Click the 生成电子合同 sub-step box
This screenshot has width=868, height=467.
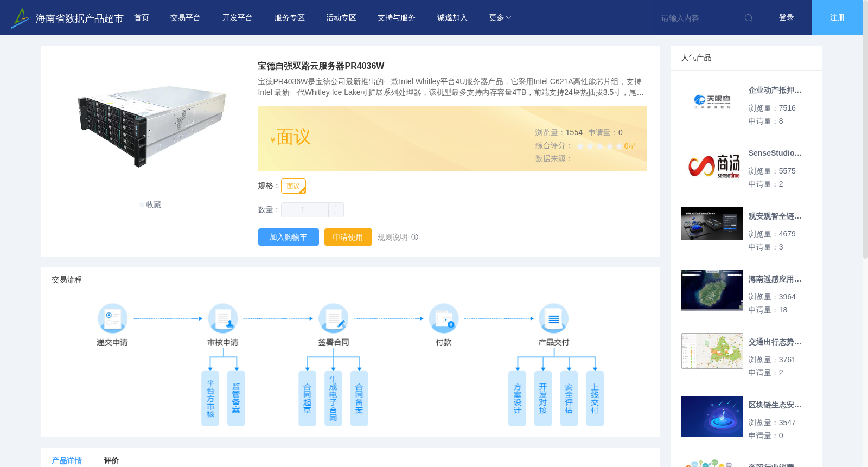click(x=333, y=399)
